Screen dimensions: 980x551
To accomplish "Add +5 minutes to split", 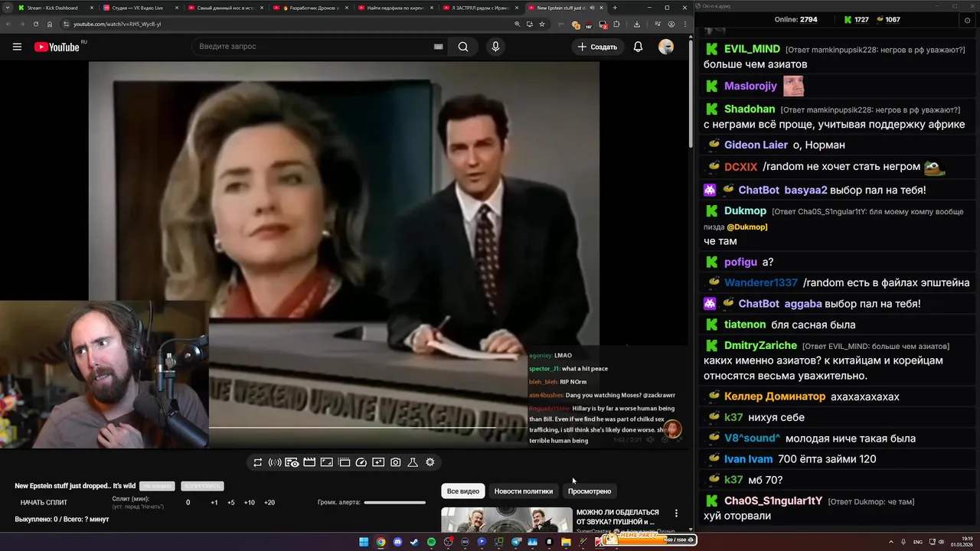I will point(231,503).
